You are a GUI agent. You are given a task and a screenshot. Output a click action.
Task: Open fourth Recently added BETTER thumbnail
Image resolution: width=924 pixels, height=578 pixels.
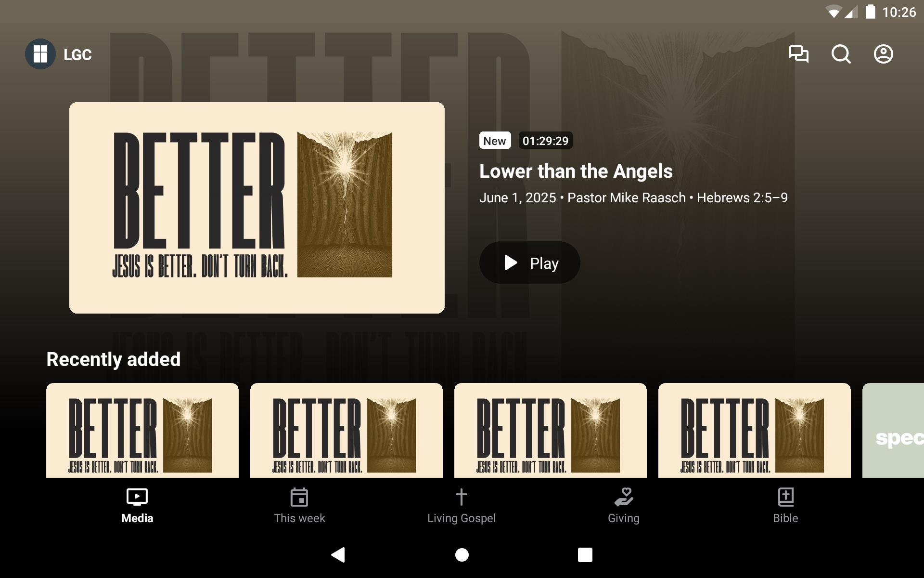[x=755, y=431]
